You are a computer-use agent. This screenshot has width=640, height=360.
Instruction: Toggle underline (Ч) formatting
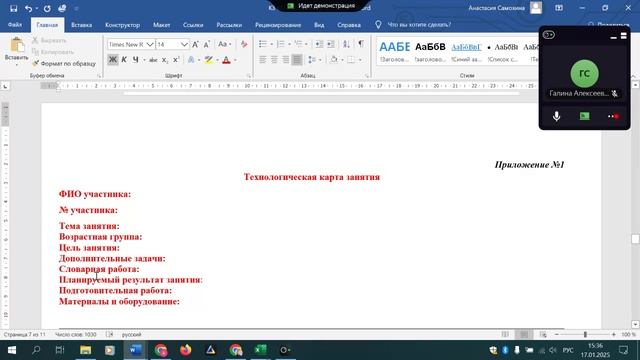point(135,60)
